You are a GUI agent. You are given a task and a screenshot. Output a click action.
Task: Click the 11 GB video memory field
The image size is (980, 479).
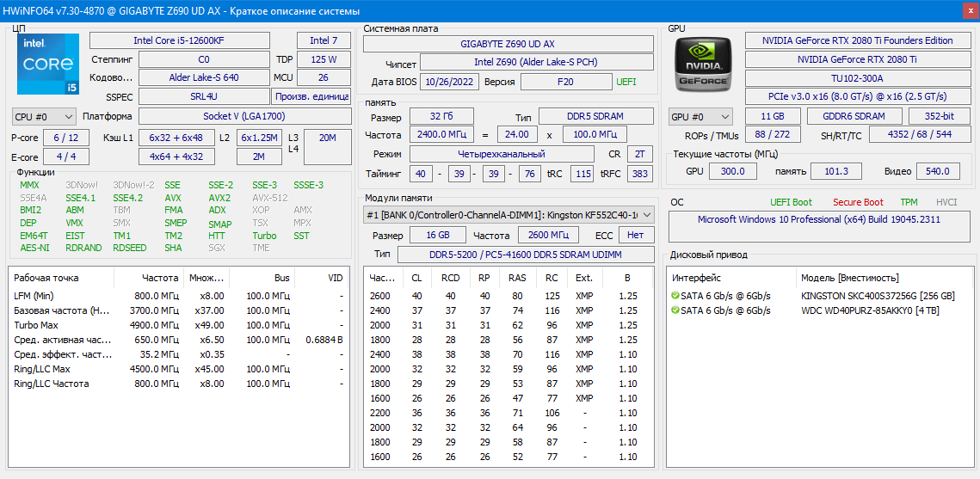click(774, 117)
